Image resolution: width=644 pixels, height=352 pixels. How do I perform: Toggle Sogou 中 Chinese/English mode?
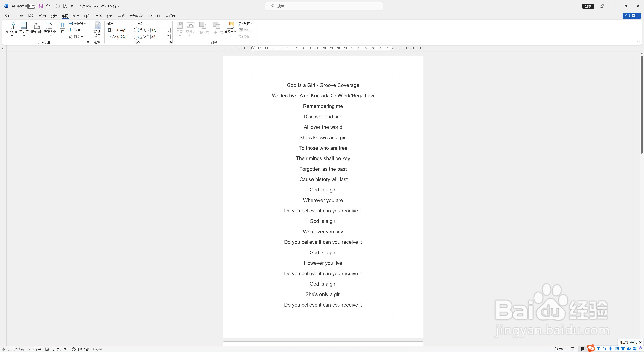point(598,349)
